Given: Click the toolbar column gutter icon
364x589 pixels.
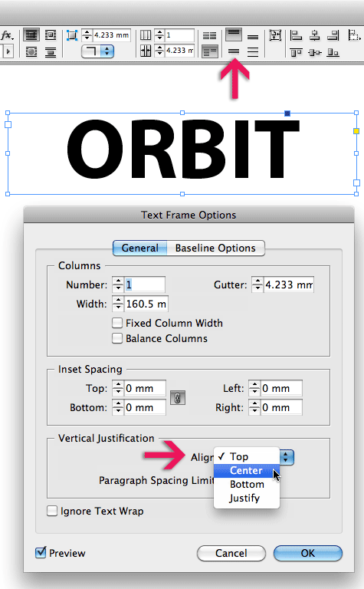Looking at the screenshot, I should tap(146, 51).
